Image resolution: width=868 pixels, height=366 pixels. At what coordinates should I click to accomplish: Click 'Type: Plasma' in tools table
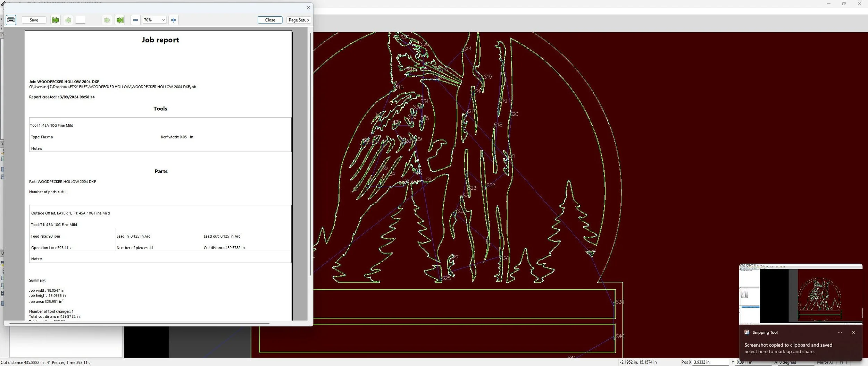(42, 137)
